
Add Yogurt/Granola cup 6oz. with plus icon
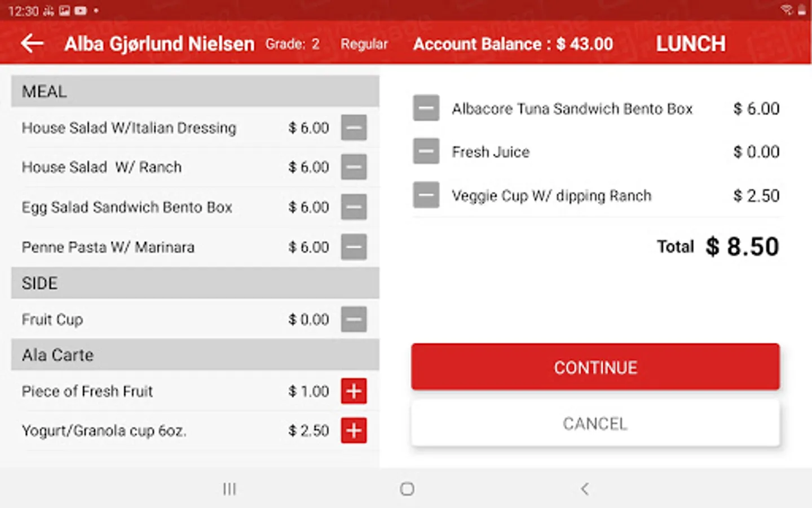[354, 431]
